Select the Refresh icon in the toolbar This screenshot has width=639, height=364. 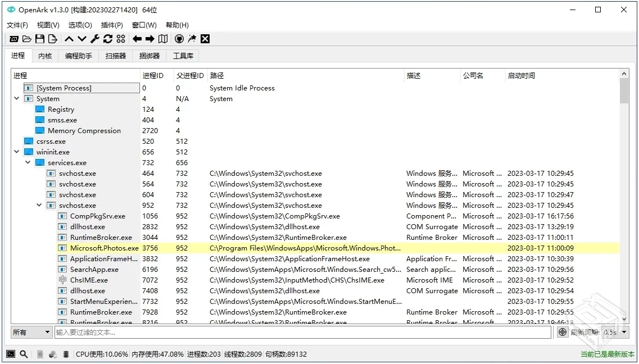point(108,39)
